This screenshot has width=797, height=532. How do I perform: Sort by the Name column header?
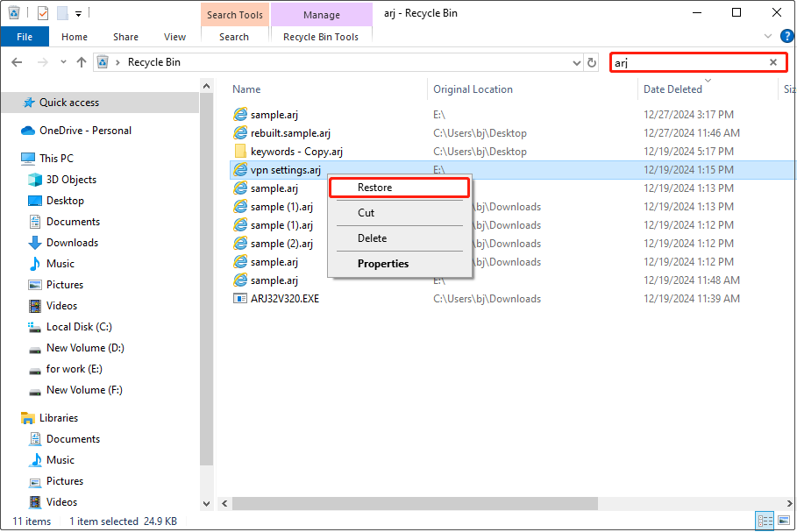pos(246,89)
